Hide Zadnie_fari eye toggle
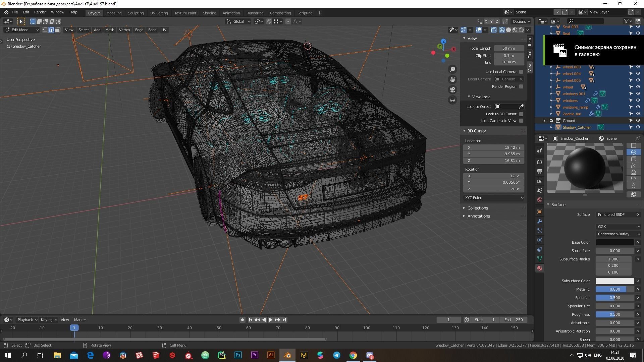This screenshot has height=362, width=644. [x=638, y=114]
